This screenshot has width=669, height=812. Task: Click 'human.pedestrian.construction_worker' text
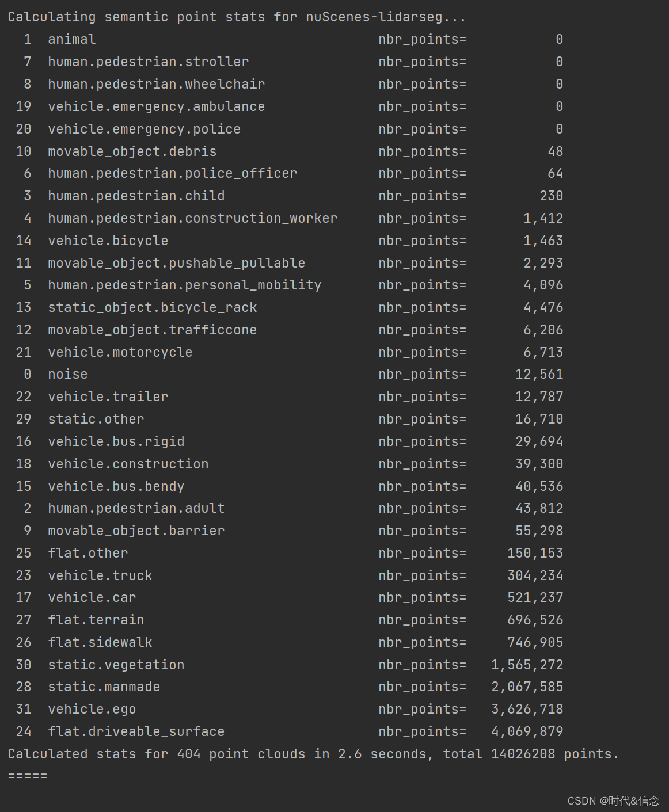pos(192,218)
